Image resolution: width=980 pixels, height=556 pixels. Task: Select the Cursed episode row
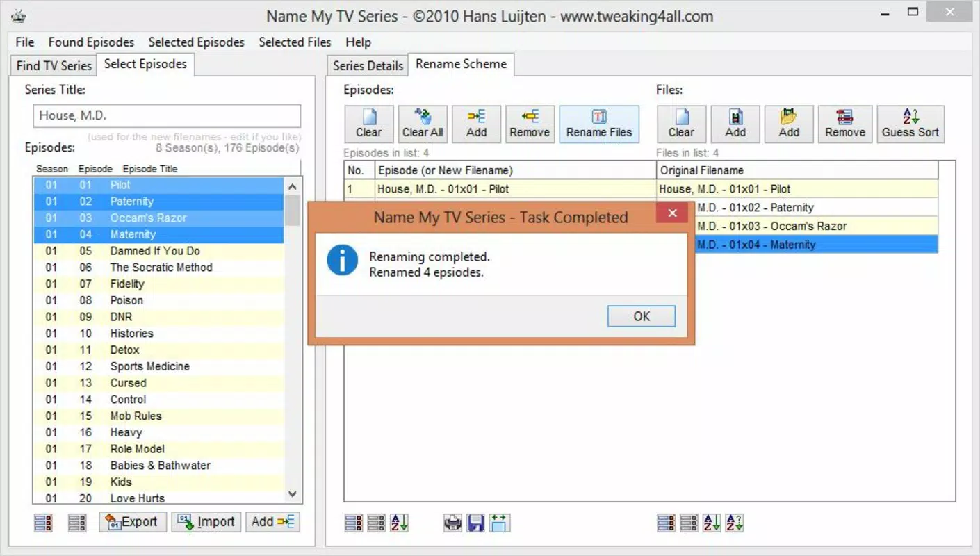[158, 383]
